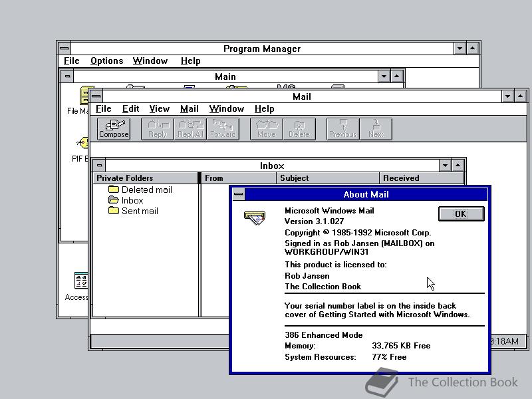This screenshot has height=399, width=532.
Task: Select the Inbox folder in Private Folders
Action: (x=126, y=200)
